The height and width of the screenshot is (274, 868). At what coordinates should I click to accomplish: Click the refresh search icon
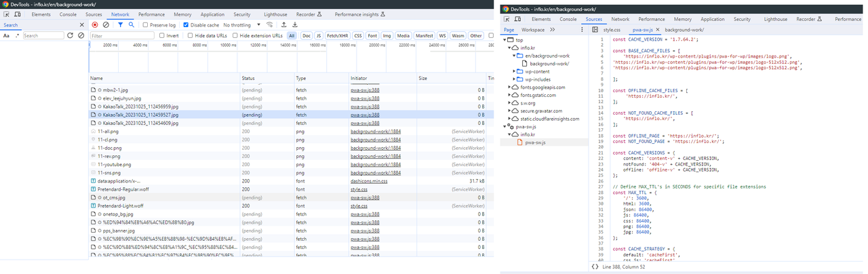(70, 35)
